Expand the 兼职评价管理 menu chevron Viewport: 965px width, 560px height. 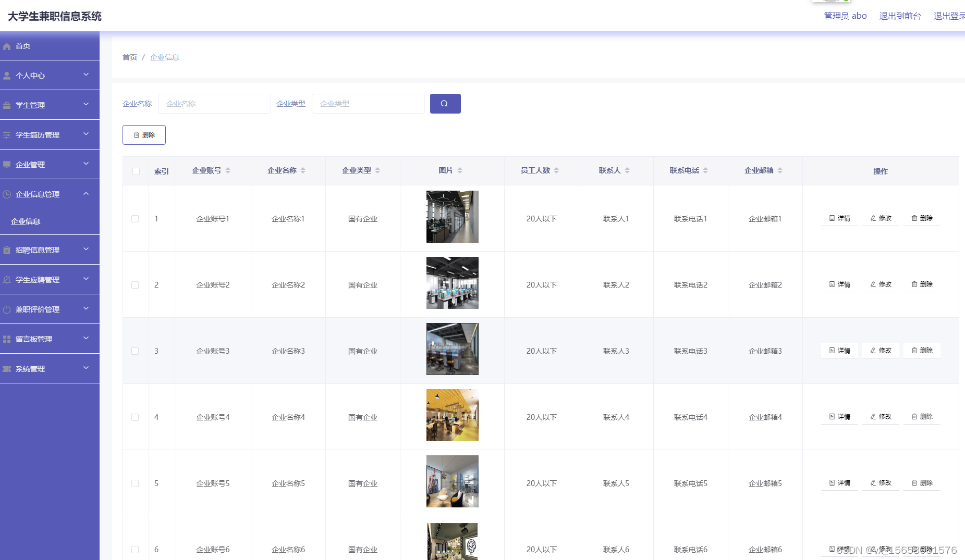pos(86,308)
